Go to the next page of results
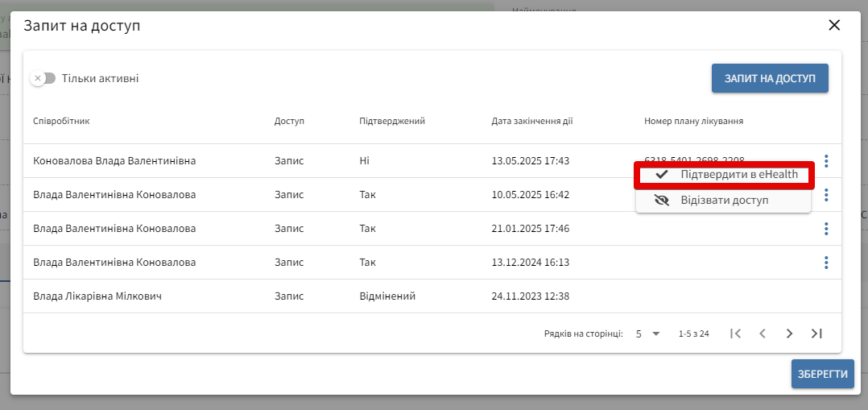This screenshot has width=868, height=410. click(x=790, y=333)
